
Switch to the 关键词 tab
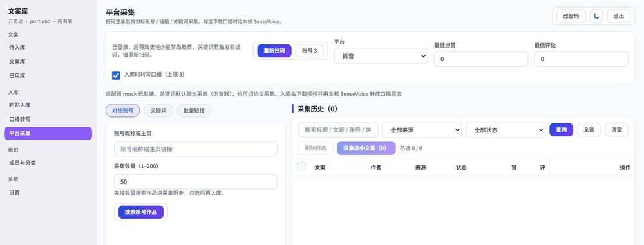point(158,111)
